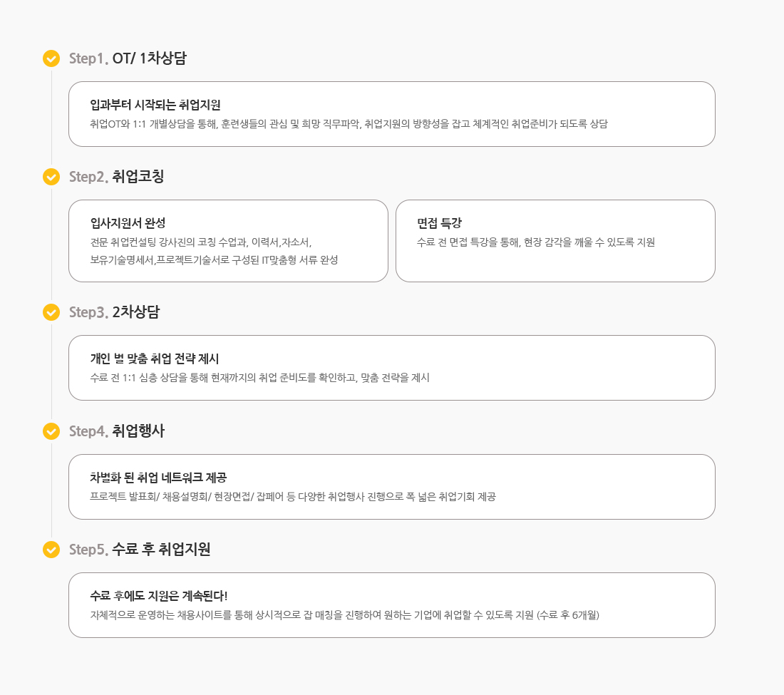The image size is (784, 695).
Task: Click the yellow check icon beside Step4
Action: (x=51, y=431)
